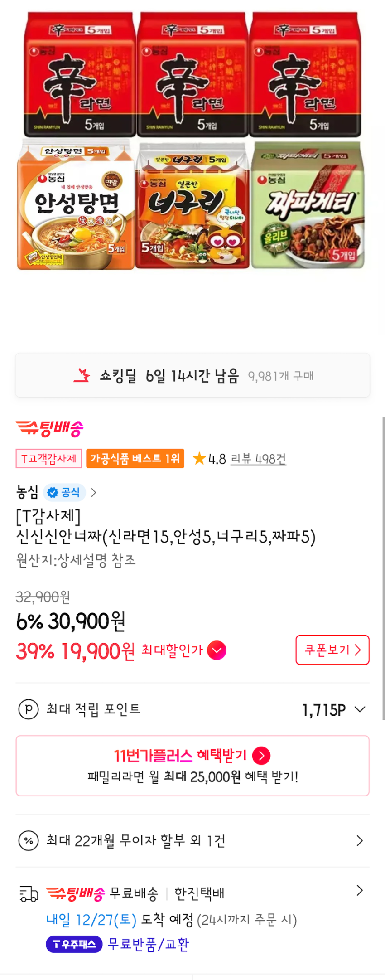Click the red arrow circle beside 11번가플러스
Image resolution: width=385 pixels, height=980 pixels.
point(261,756)
